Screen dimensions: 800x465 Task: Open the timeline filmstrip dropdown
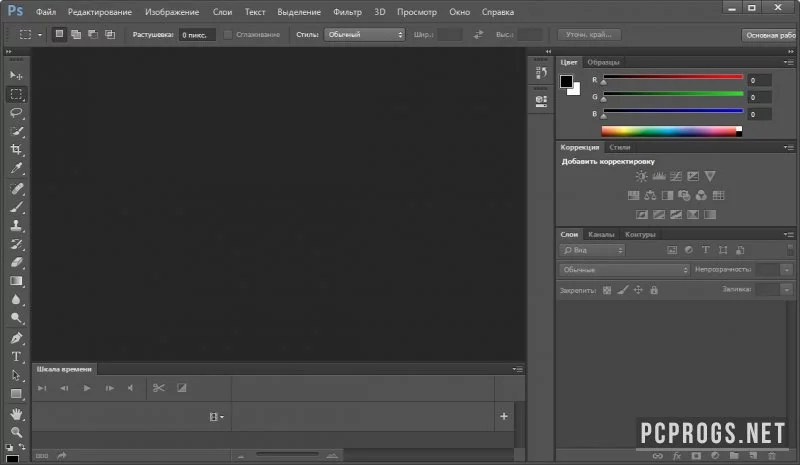point(216,417)
